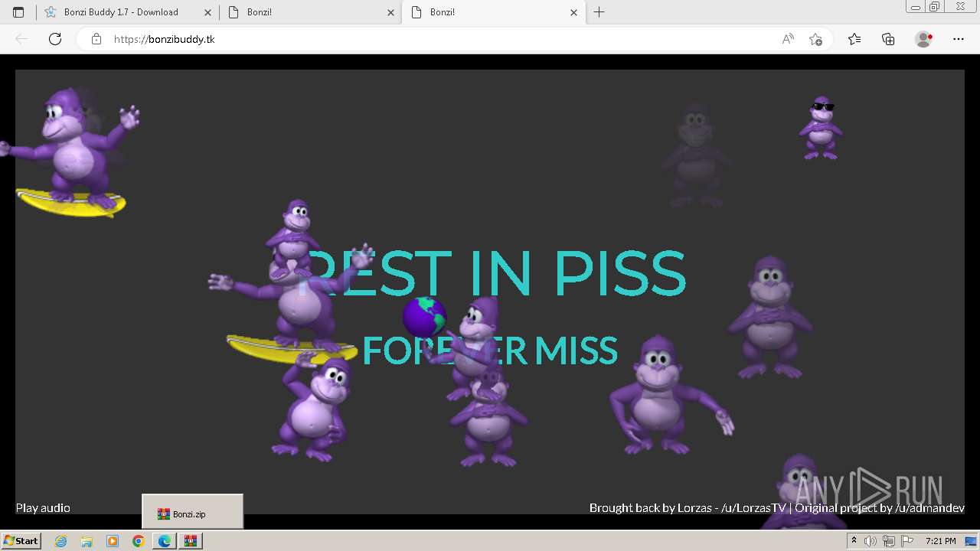Open the Windows Start menu
This screenshot has height=551, width=980.
pos(21,540)
